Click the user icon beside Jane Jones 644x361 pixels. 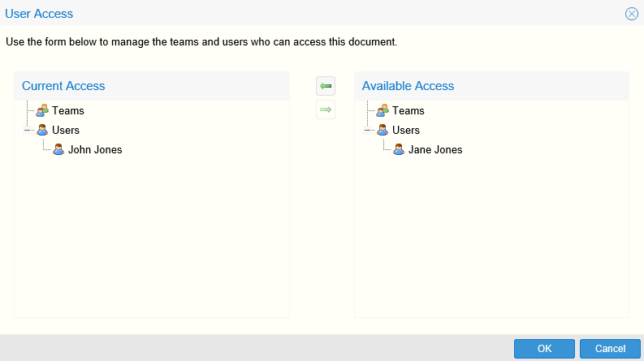(x=399, y=149)
